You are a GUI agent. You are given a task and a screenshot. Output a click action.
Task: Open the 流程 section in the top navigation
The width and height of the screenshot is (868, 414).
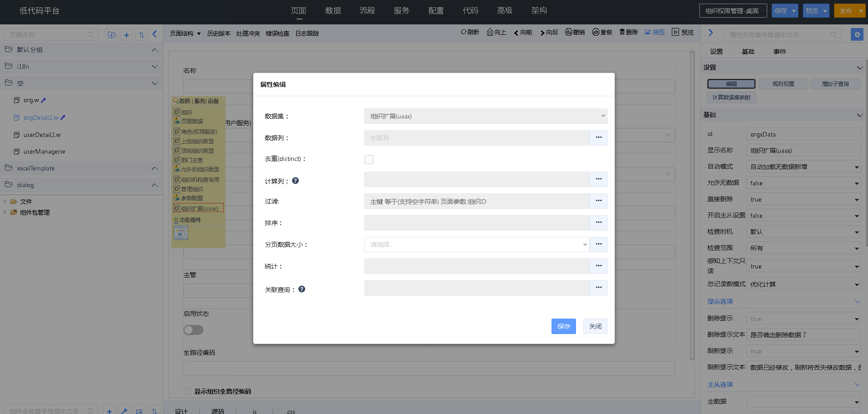pyautogui.click(x=367, y=10)
